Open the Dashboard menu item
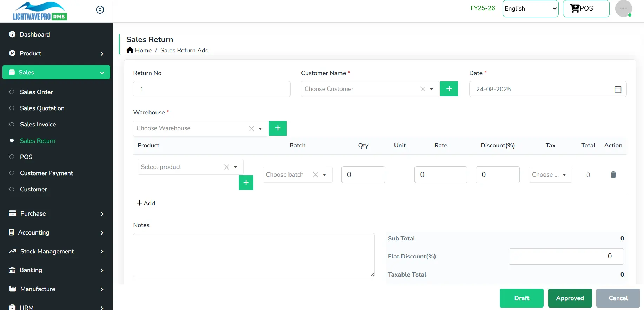 35,34
